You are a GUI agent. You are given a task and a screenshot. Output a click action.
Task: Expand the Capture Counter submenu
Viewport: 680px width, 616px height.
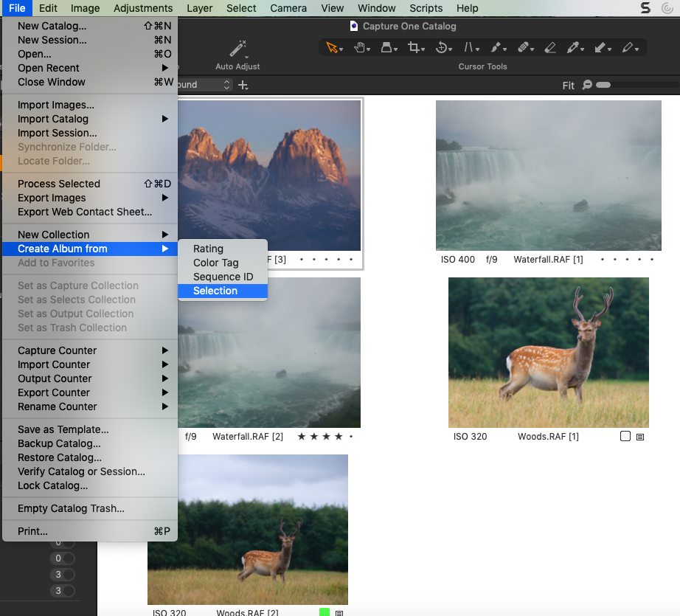click(x=90, y=350)
